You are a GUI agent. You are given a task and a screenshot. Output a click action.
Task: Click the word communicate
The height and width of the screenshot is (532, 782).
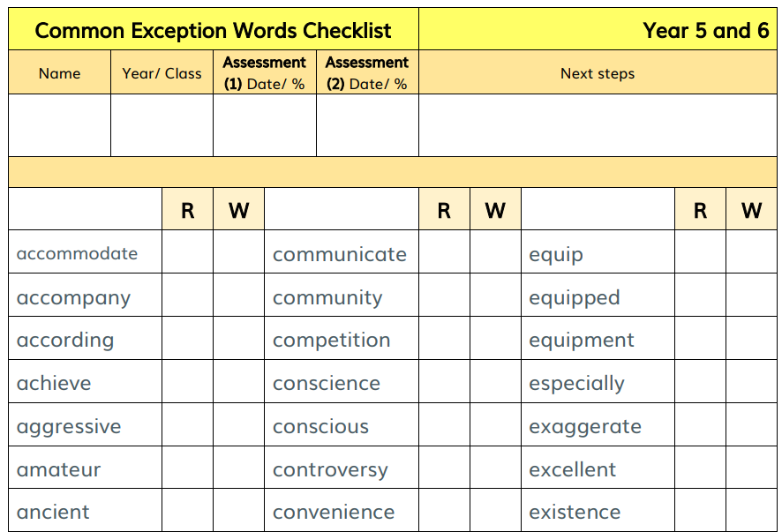click(x=340, y=254)
